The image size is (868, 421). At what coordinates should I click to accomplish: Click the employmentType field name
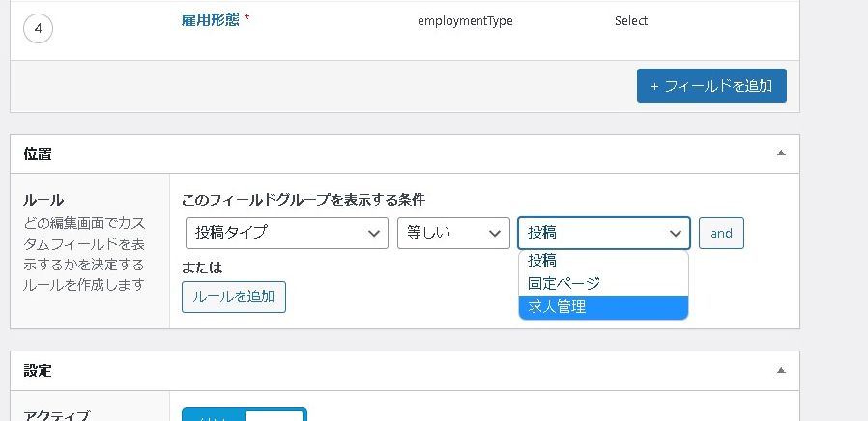(465, 20)
